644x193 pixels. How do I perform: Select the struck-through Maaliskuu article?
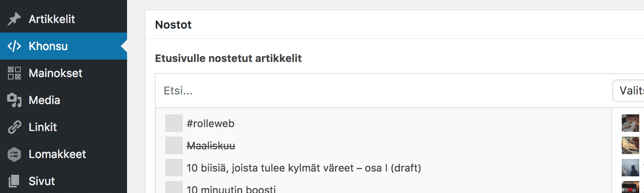pyautogui.click(x=211, y=146)
